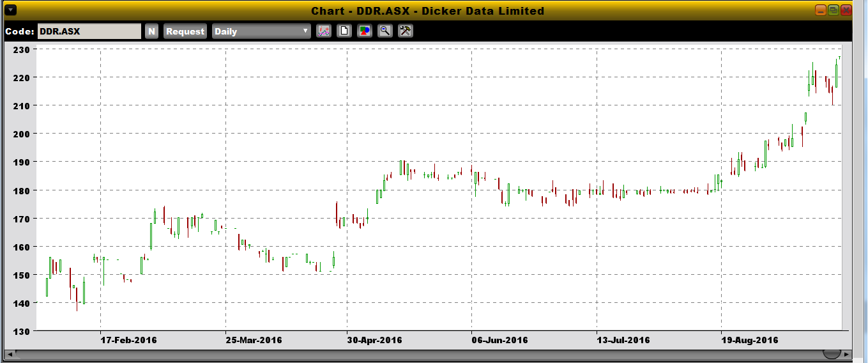Maximize the chart window with green button
The width and height of the screenshot is (868, 363).
click(x=834, y=10)
